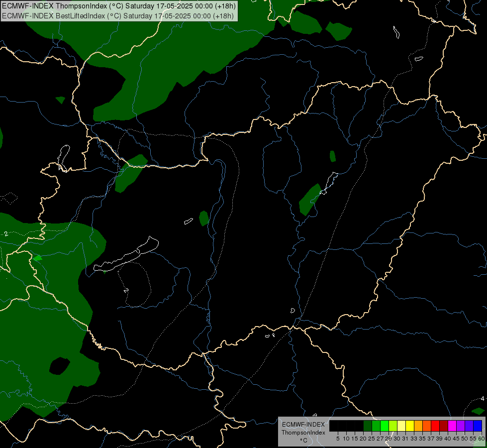487x448 pixels.
Task: Click the black swatch between 15 and 20
Action: pos(359,426)
